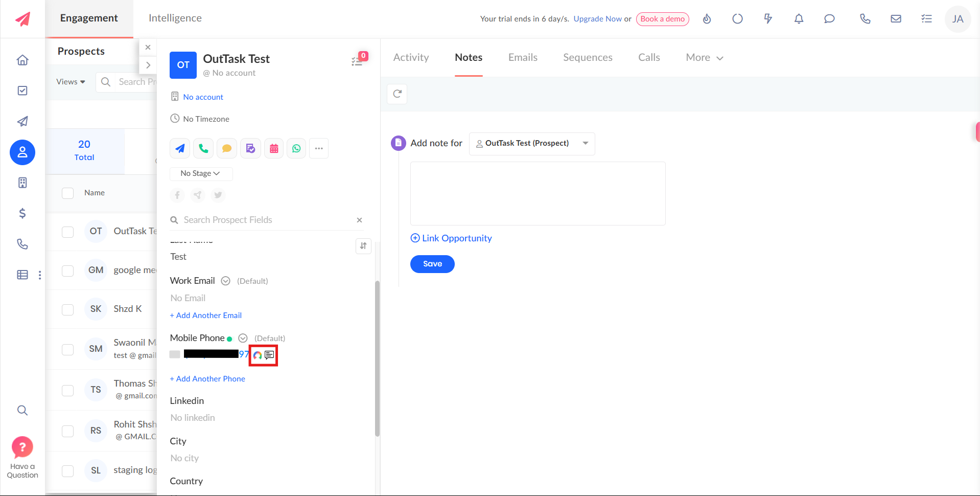The height and width of the screenshot is (496, 980).
Task: Switch to the Calls tab
Action: pos(649,58)
